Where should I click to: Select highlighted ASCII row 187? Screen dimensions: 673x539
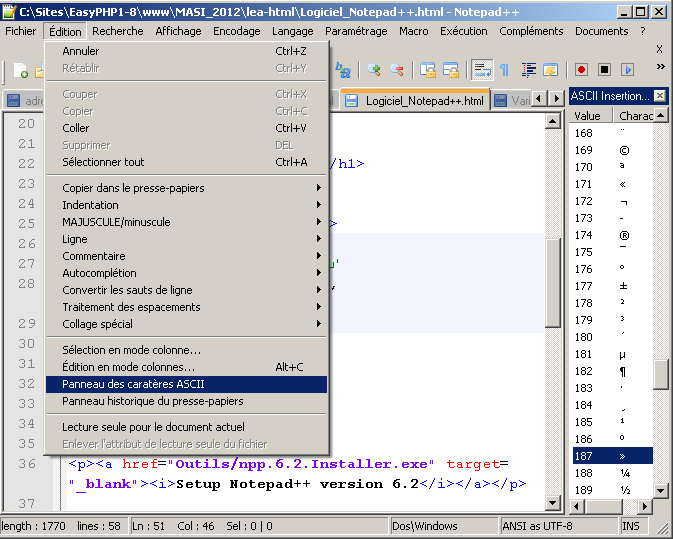(613, 456)
